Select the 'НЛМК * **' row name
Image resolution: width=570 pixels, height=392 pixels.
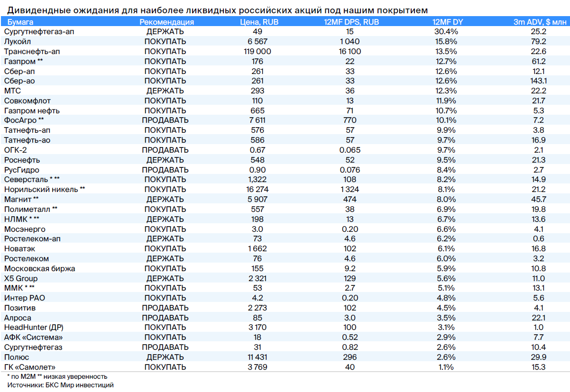click(x=22, y=219)
